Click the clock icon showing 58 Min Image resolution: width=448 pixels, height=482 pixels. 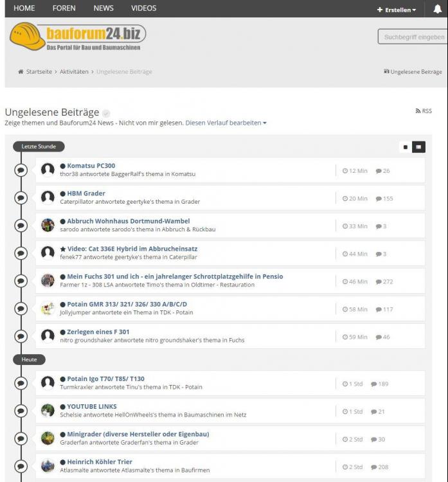click(x=345, y=310)
